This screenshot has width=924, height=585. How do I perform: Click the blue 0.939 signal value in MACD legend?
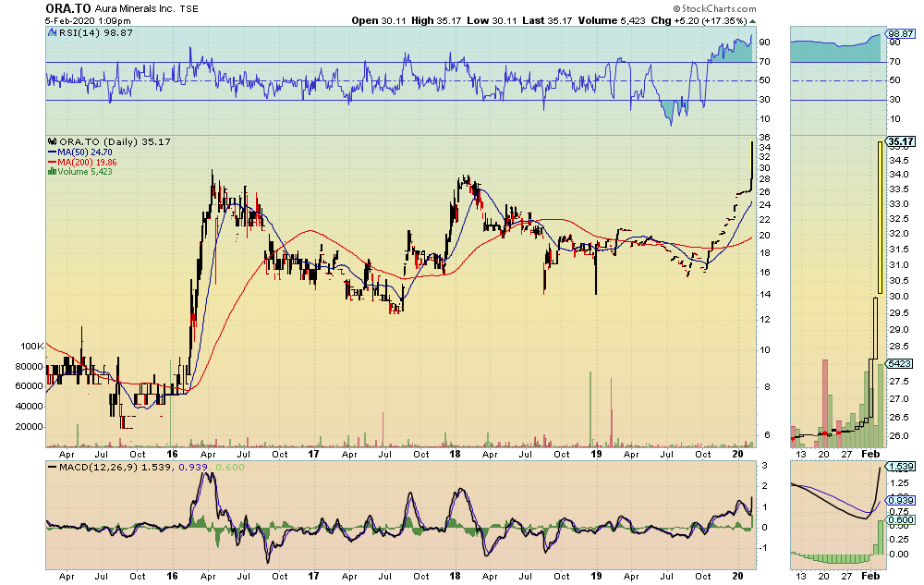192,468
